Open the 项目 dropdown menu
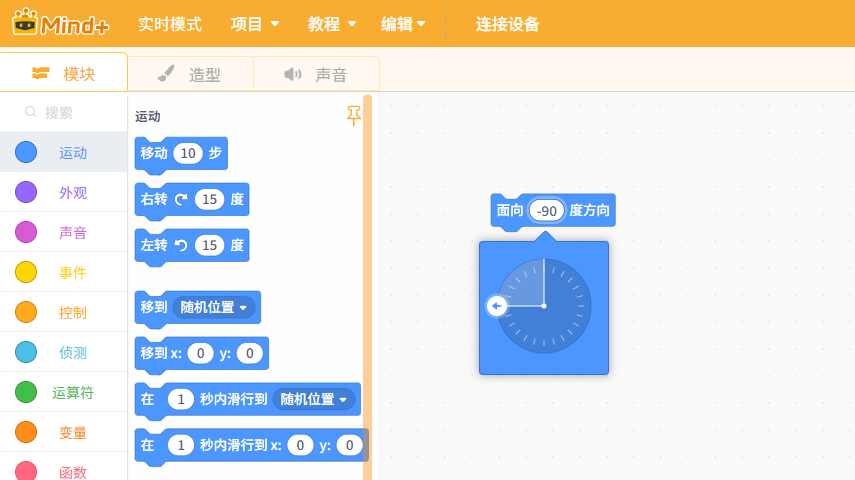Screen dimensions: 855x480 point(255,24)
